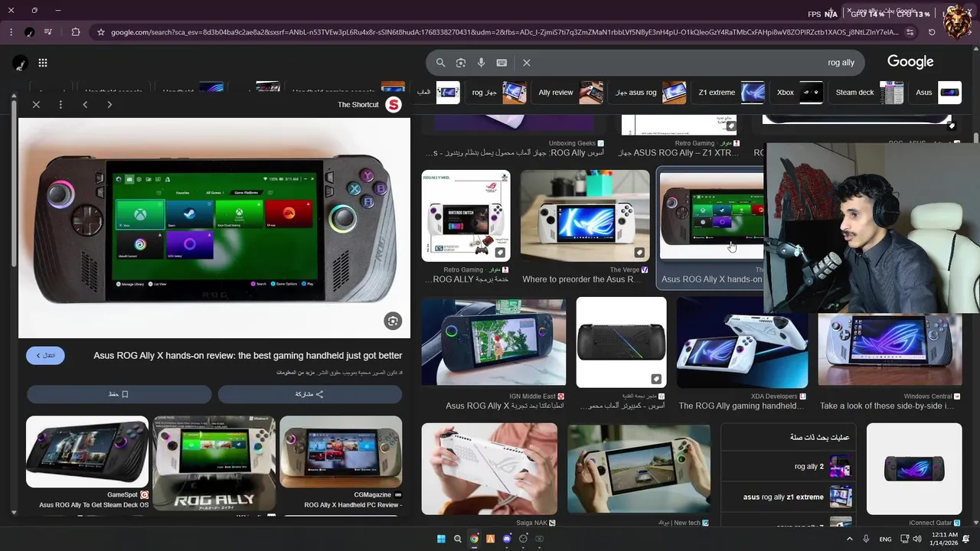Open the Chrome three-dot menu
Screen dimensions: 980x551
(x=11, y=32)
